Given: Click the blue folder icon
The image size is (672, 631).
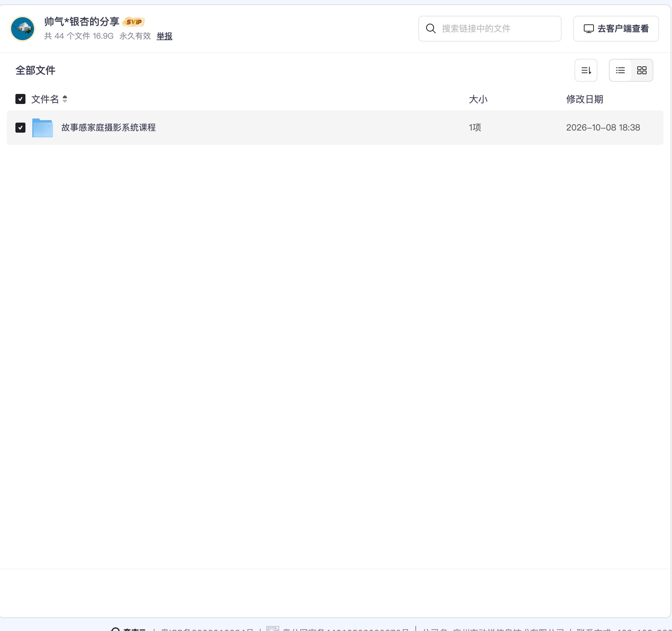Looking at the screenshot, I should [43, 128].
